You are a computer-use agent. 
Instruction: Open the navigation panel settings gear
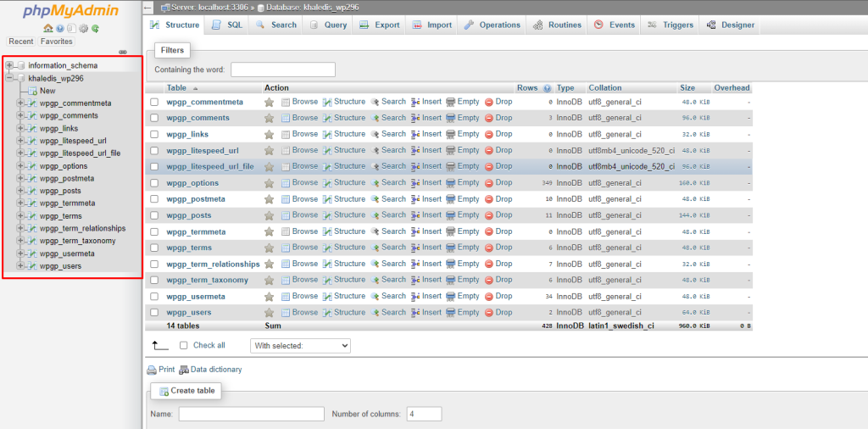84,28
